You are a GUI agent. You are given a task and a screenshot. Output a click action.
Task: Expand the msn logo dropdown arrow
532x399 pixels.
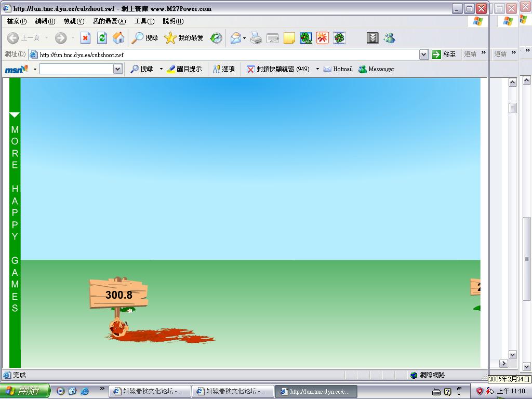(35, 69)
